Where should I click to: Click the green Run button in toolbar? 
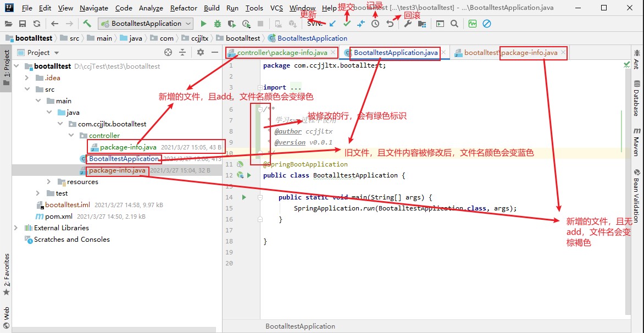point(204,24)
